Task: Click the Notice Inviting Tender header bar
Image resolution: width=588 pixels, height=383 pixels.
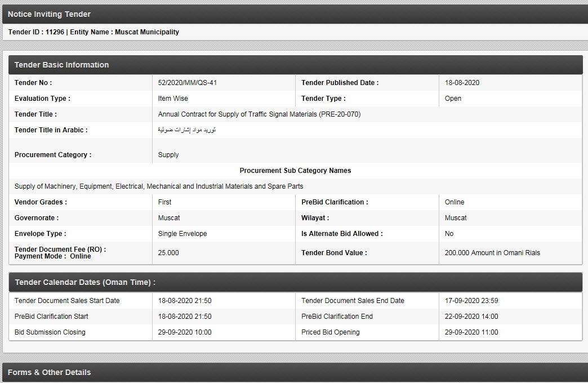Action: pyautogui.click(x=293, y=14)
